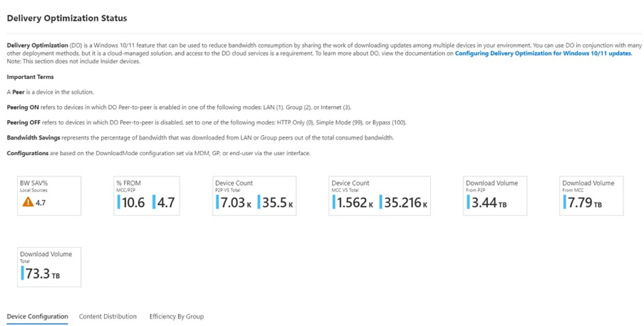Click the % FROM MCC/P2P tile heading
The image size is (644, 326).
coord(128,183)
